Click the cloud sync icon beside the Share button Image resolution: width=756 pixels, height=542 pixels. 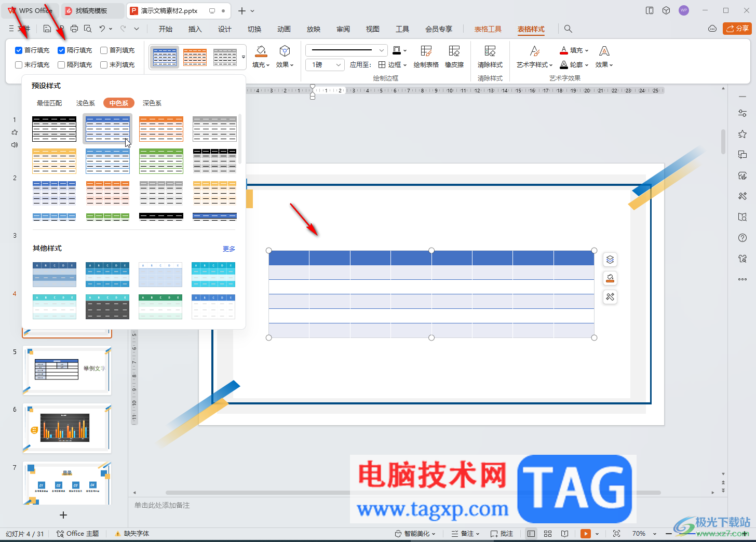point(712,29)
